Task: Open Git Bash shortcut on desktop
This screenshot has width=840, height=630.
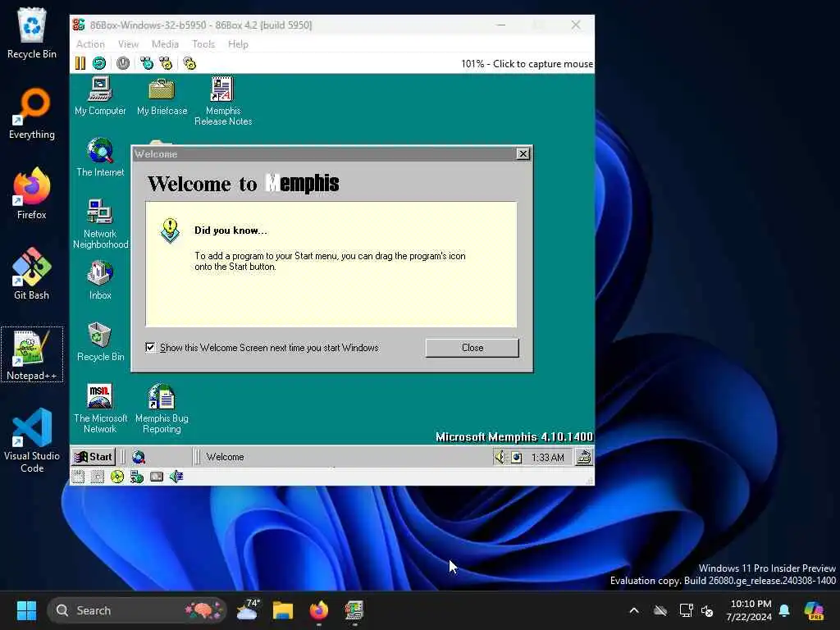Action: [x=32, y=274]
